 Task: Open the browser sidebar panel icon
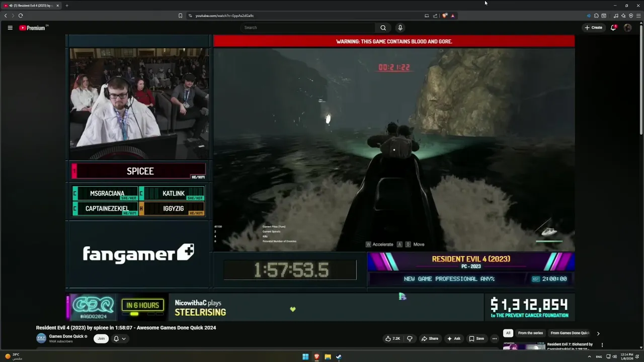click(604, 16)
